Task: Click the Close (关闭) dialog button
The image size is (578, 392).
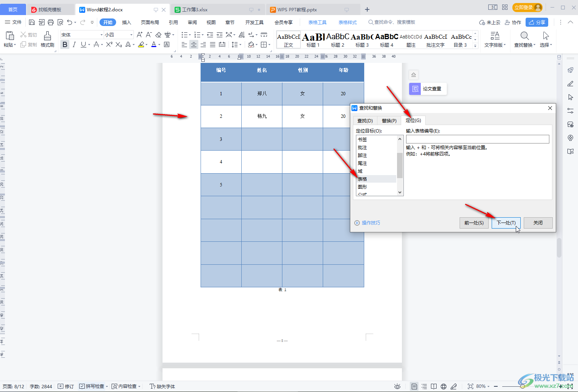Action: coord(538,223)
